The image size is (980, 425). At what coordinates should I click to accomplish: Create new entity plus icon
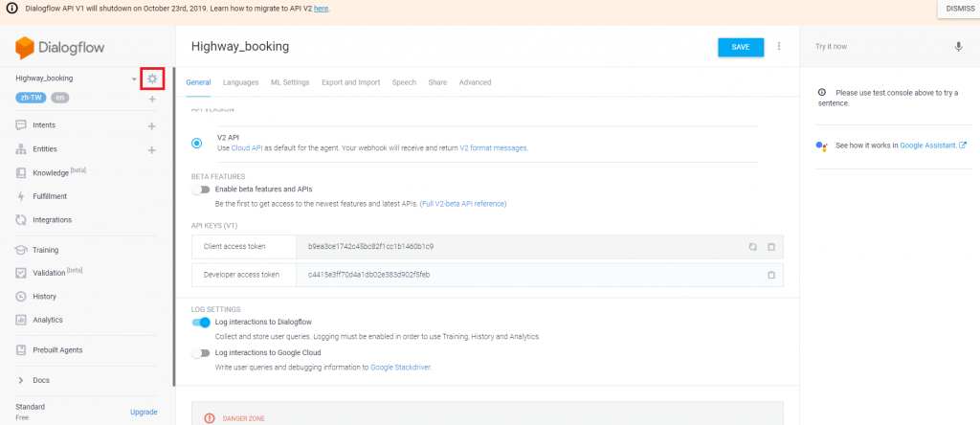coord(151,150)
